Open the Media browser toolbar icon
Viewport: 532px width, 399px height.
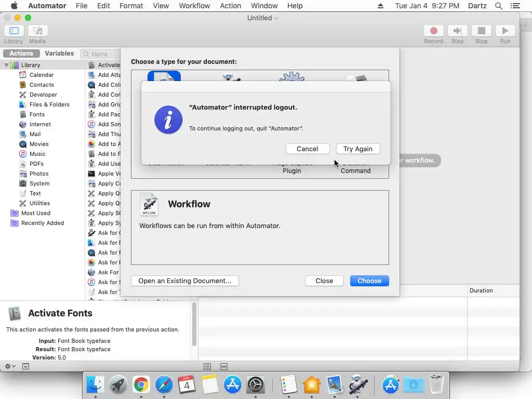37,31
